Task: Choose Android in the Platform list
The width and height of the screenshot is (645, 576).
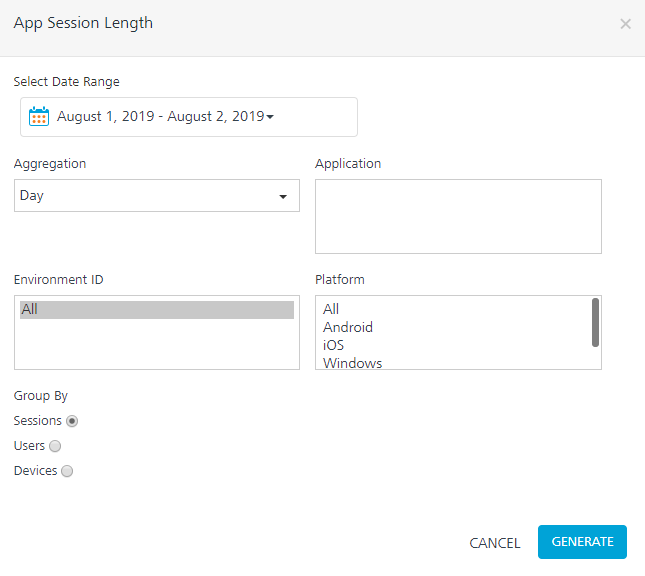Action: (348, 327)
